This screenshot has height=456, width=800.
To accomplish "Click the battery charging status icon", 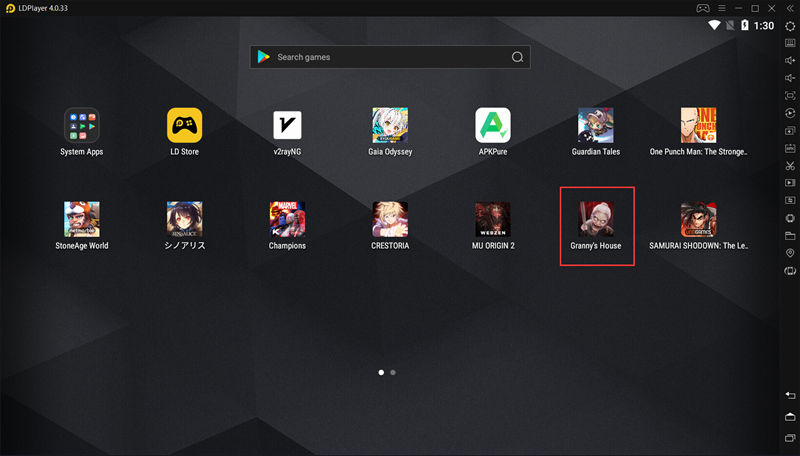I will point(745,26).
